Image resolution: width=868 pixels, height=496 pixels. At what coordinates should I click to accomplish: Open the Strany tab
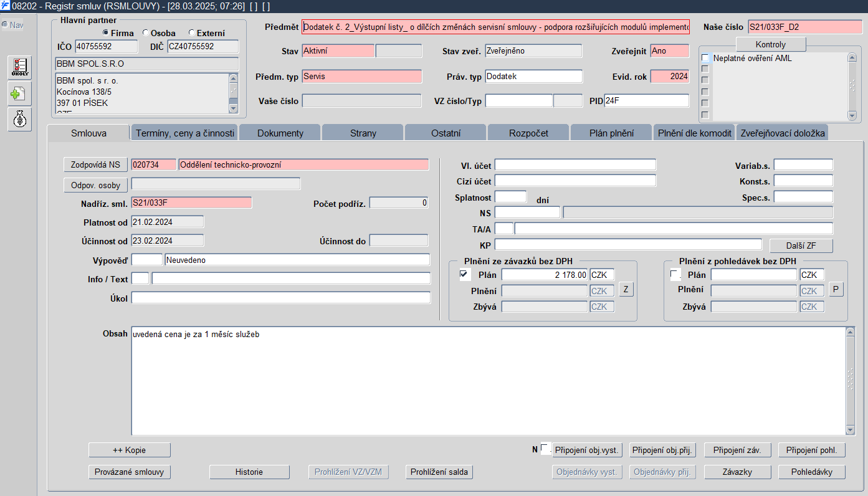coord(363,133)
